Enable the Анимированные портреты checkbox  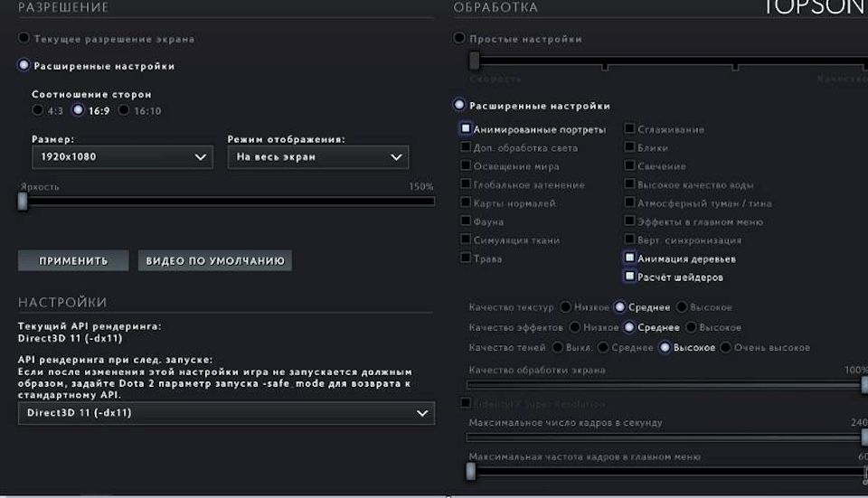[466, 129]
